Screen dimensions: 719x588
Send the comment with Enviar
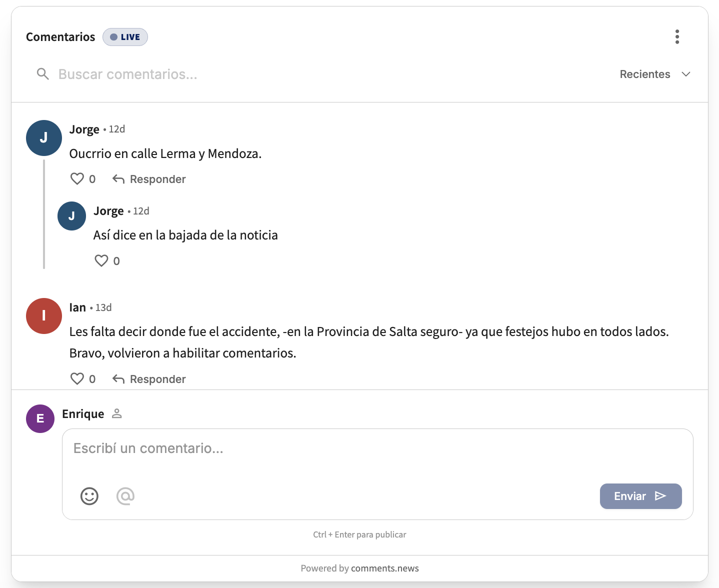click(640, 496)
